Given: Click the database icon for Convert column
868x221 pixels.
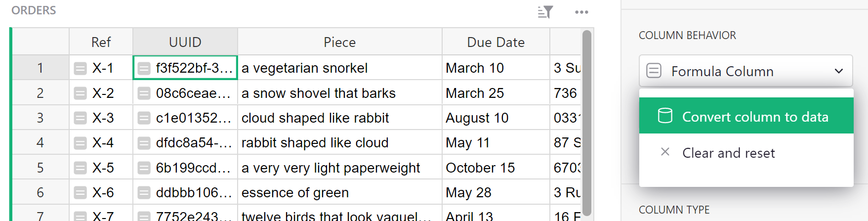Looking at the screenshot, I should click(665, 116).
